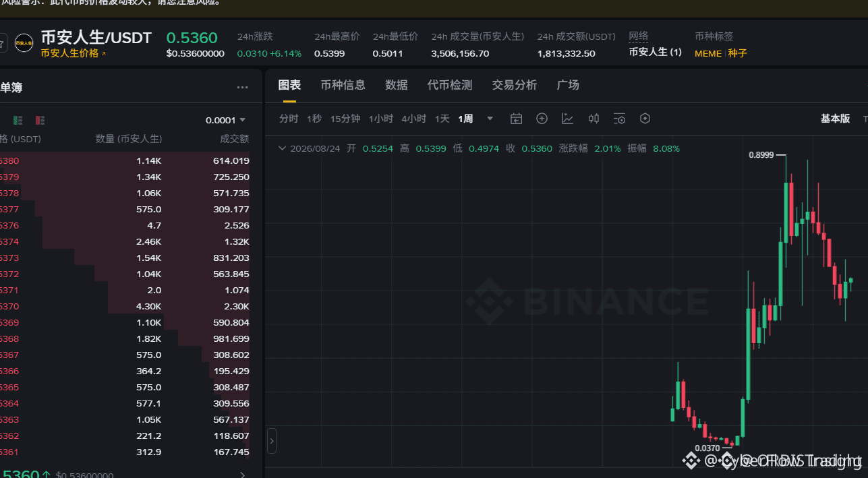Image resolution: width=868 pixels, height=478 pixels.
Task: Switch to the 基本版 chart mode
Action: [x=835, y=119]
